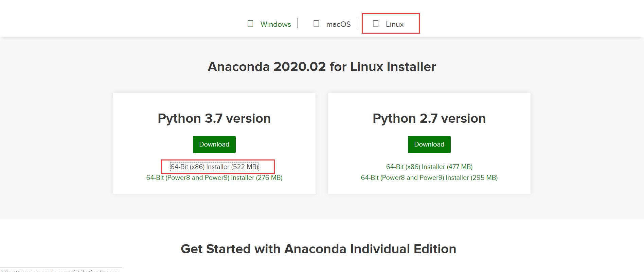Open 64-Bit (x86) Installer (522 MB) link
Screen dimensions: 644x272
point(214,167)
